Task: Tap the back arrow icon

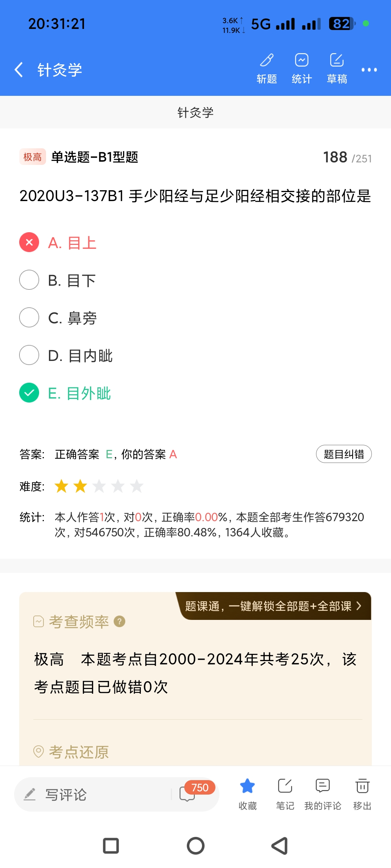Action: click(x=19, y=69)
